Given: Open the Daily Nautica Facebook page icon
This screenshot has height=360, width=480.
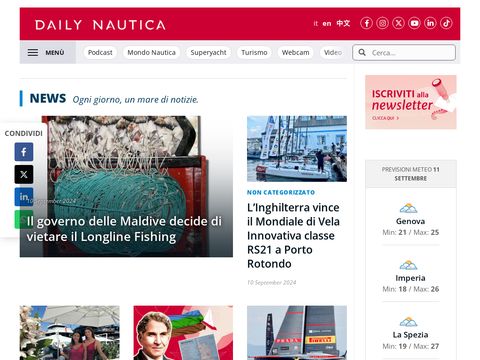Looking at the screenshot, I should (366, 23).
